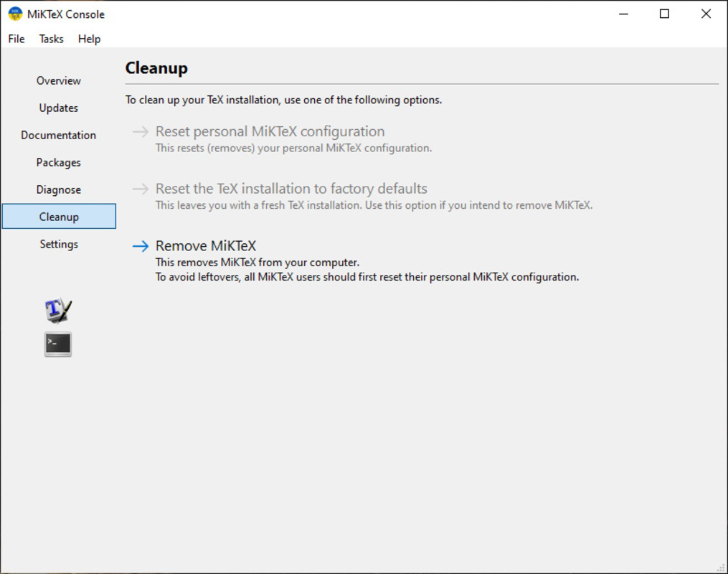Open the Tasks menu

(x=51, y=39)
